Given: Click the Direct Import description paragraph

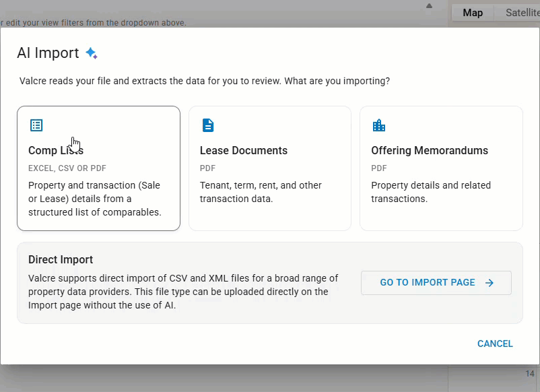Looking at the screenshot, I should (x=183, y=292).
